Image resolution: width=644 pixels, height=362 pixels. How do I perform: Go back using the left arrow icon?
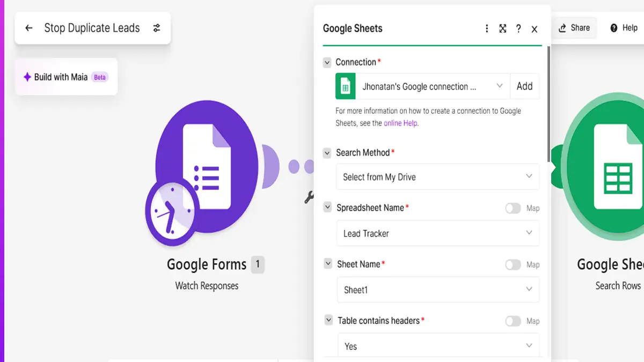click(x=29, y=28)
